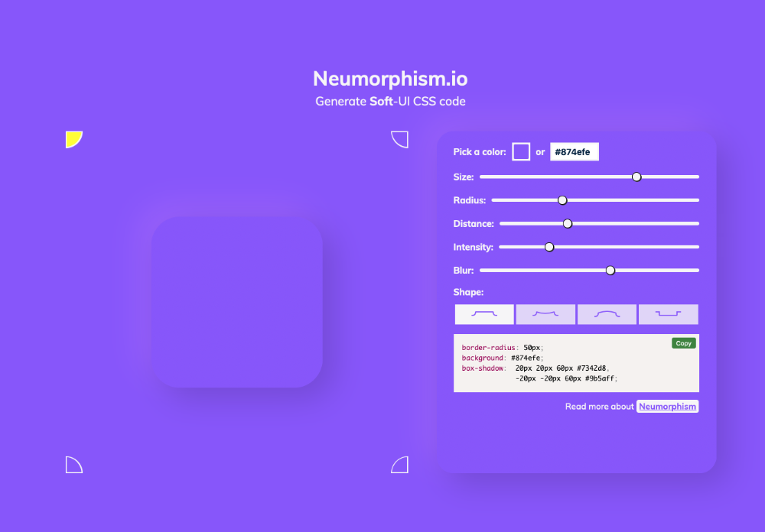The height and width of the screenshot is (532, 765).
Task: Choose the concave shape option
Action: [x=545, y=314]
